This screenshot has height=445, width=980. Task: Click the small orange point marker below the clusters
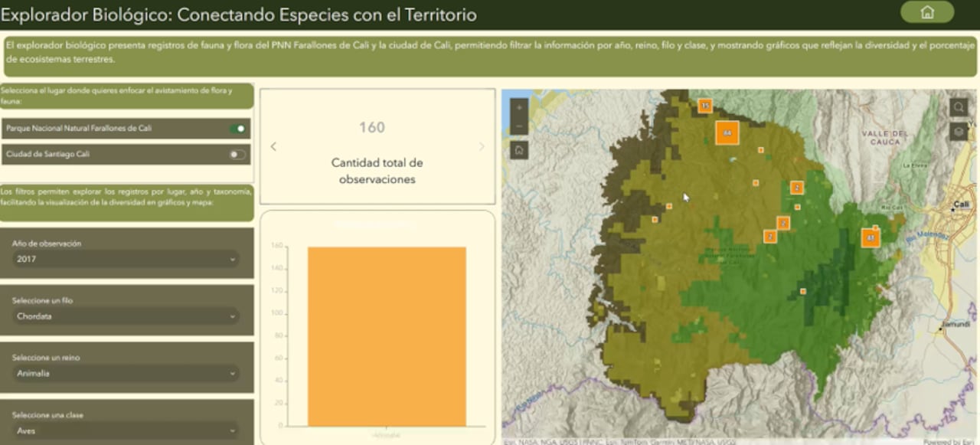pos(802,292)
